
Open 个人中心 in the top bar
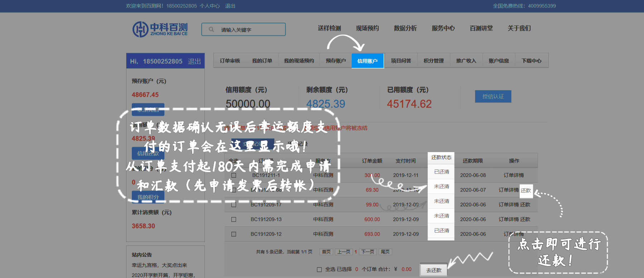coord(210,6)
